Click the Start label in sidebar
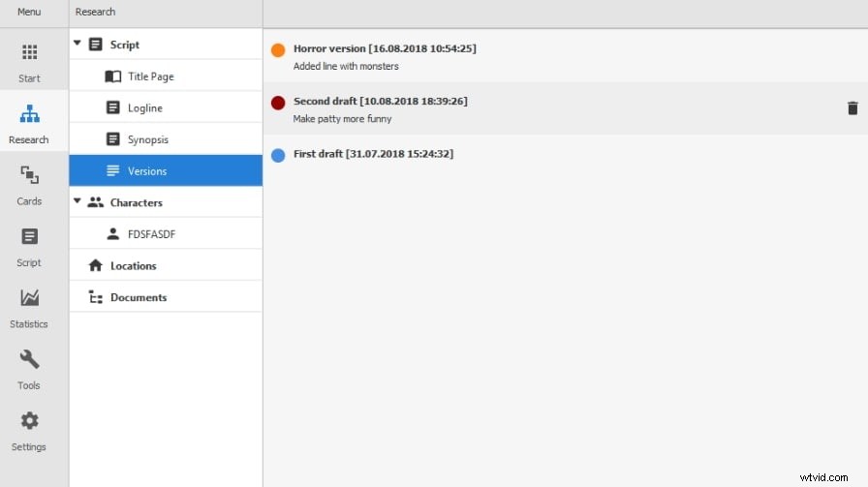The image size is (868, 487). pos(29,78)
